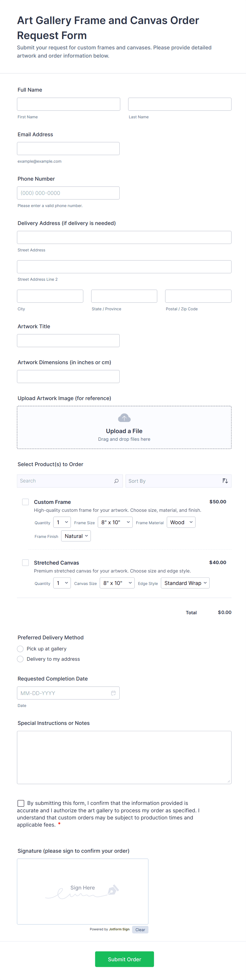Tick the Stretched Canvas product checkbox
The height and width of the screenshot is (980, 246).
(25, 563)
